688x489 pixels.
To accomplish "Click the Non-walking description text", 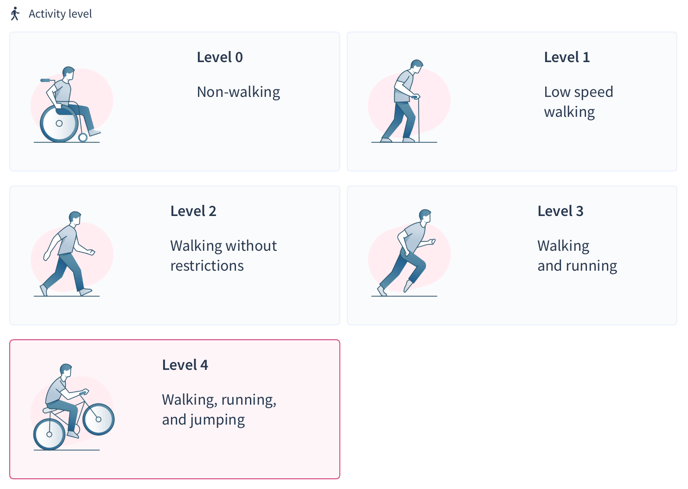I will click(x=238, y=92).
